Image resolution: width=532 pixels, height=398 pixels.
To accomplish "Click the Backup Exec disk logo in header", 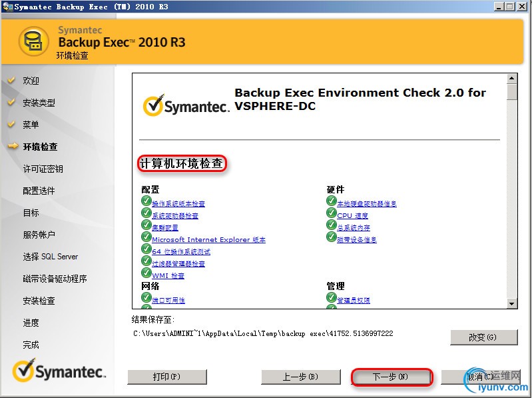I will click(34, 41).
